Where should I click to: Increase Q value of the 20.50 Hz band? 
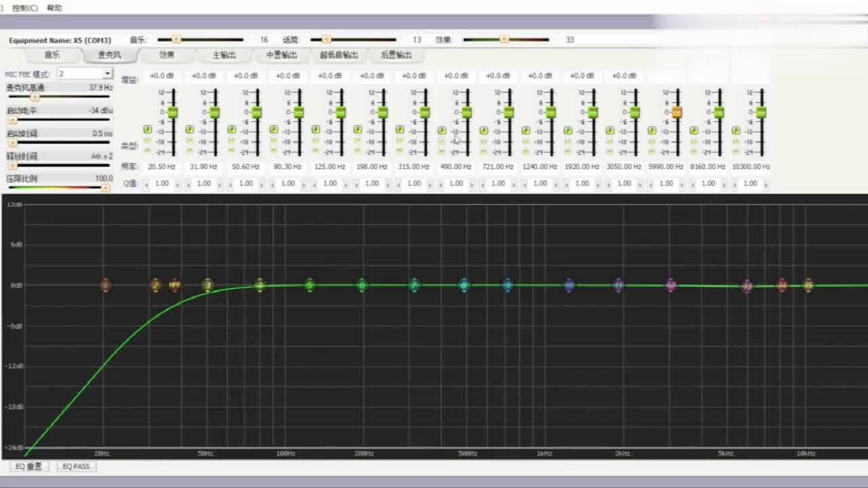178,184
